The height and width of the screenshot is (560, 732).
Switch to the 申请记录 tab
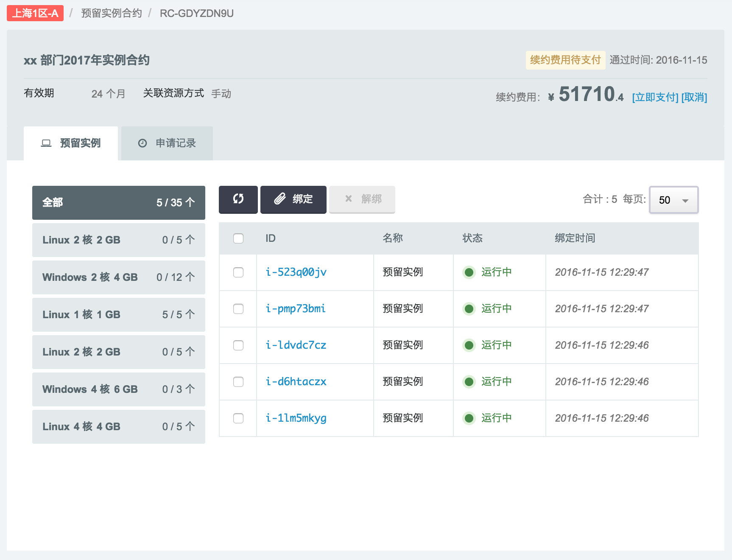pyautogui.click(x=167, y=143)
